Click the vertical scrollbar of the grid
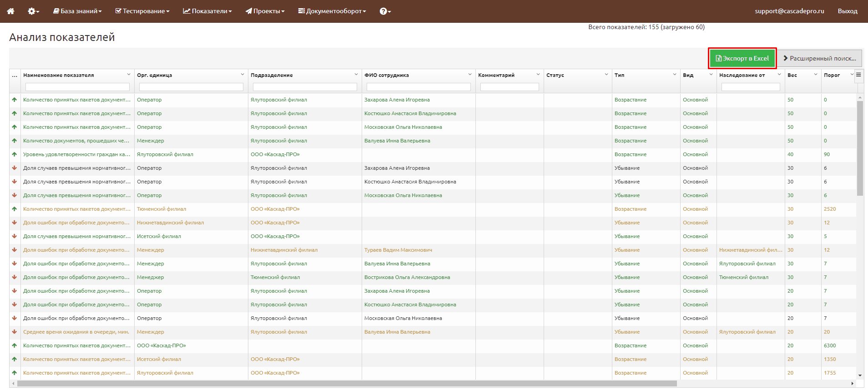 pyautogui.click(x=860, y=148)
